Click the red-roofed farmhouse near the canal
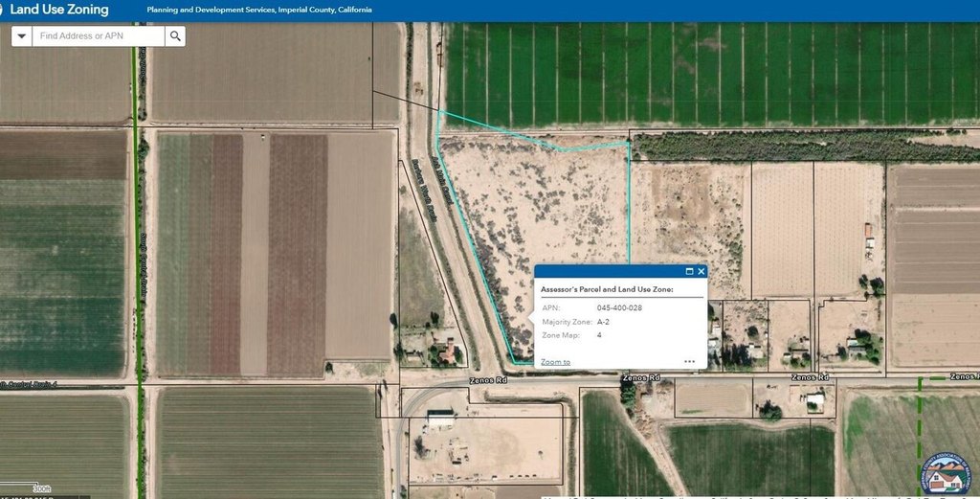Viewport: 980px width, 499px height. pyautogui.click(x=447, y=352)
